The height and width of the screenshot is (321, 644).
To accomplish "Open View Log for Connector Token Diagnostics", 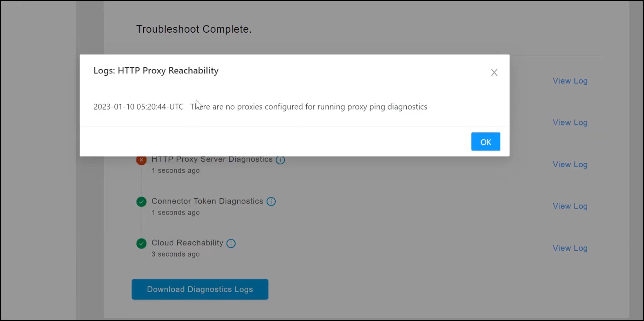I will click(570, 206).
